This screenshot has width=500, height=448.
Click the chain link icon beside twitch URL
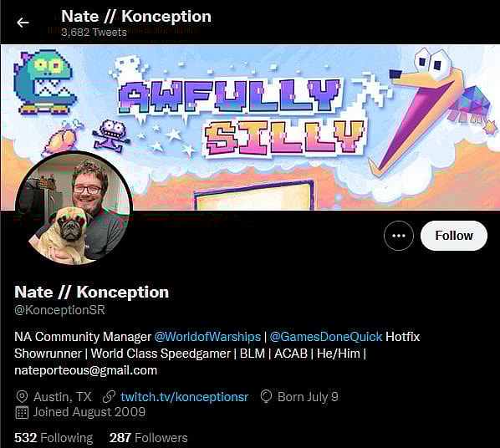(109, 397)
